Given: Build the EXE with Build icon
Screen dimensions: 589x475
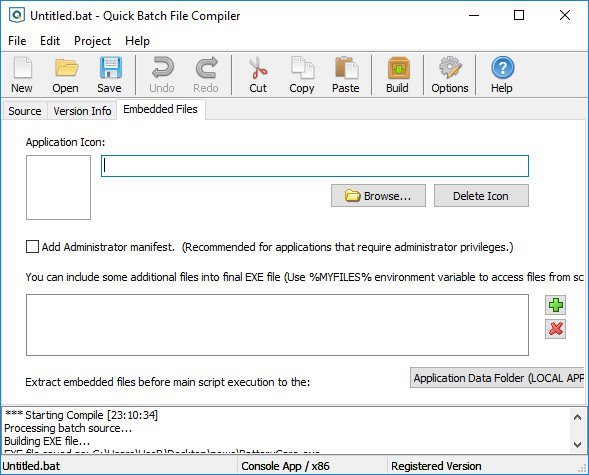Looking at the screenshot, I should [397, 75].
